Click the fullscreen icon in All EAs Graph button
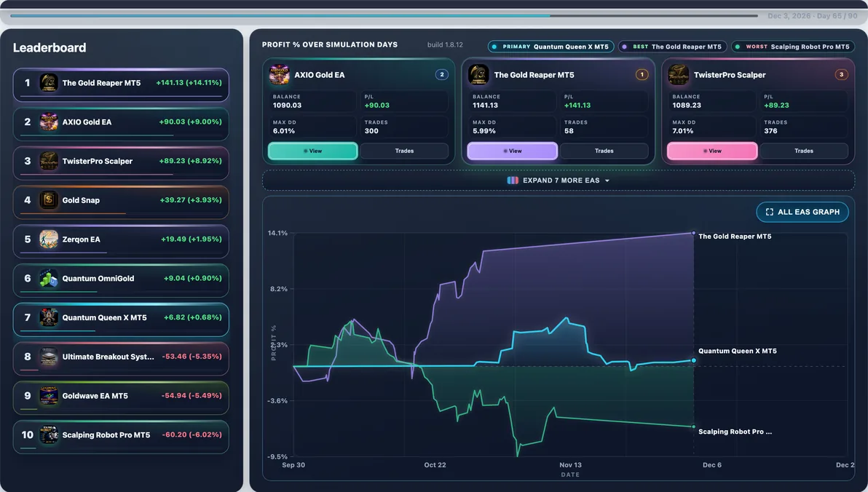The image size is (868, 492). [x=770, y=212]
